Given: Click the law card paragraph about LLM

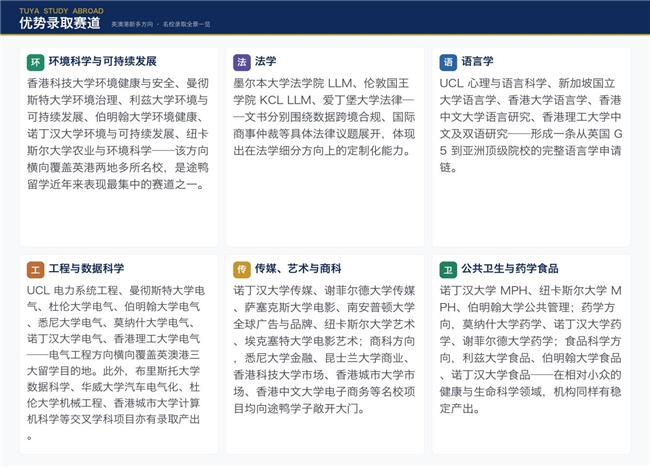Looking at the screenshot, I should [x=324, y=117].
